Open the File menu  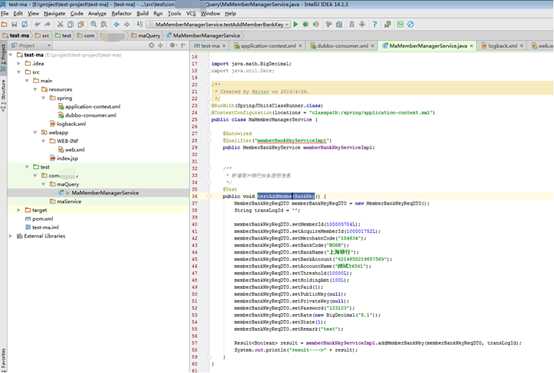point(5,13)
